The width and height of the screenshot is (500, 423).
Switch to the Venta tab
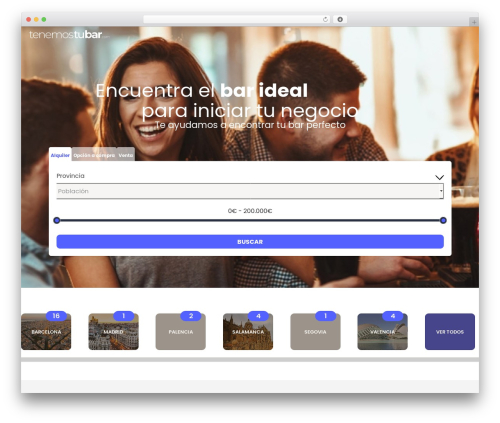point(126,155)
